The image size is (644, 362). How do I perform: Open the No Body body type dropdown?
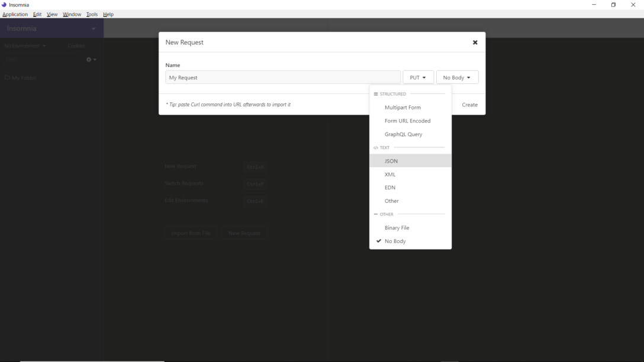(457, 77)
